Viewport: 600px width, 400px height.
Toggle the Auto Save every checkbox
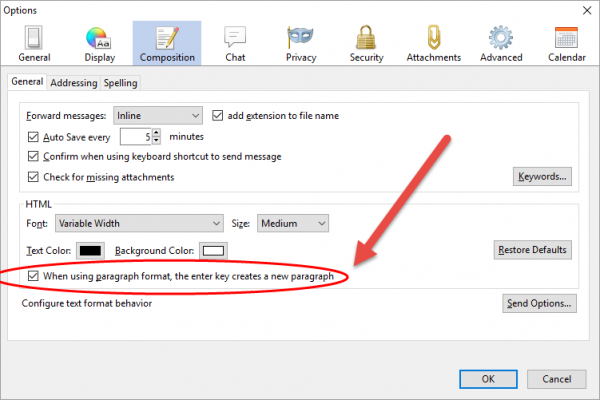33,137
